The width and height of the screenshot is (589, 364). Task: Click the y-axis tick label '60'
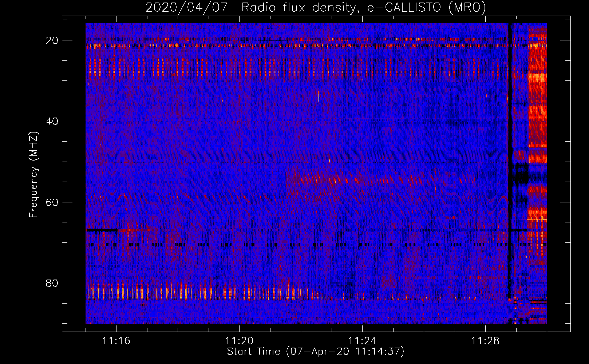(x=52, y=202)
